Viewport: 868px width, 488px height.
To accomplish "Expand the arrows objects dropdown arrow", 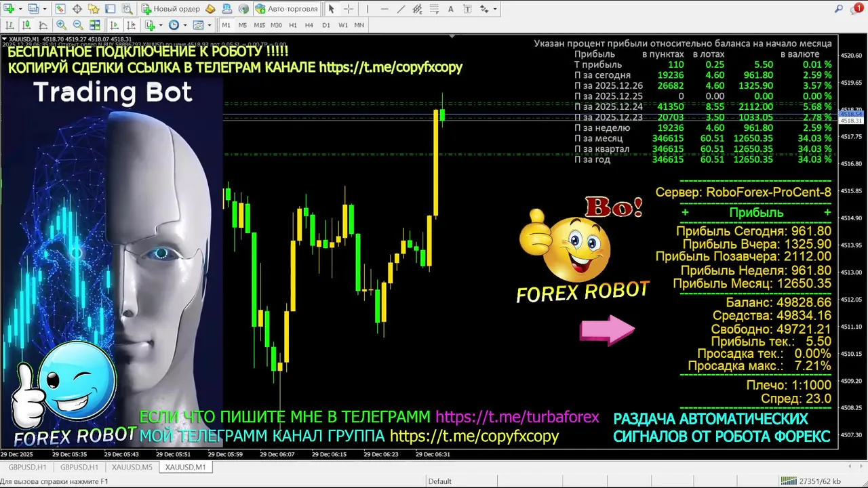I will click(x=495, y=9).
